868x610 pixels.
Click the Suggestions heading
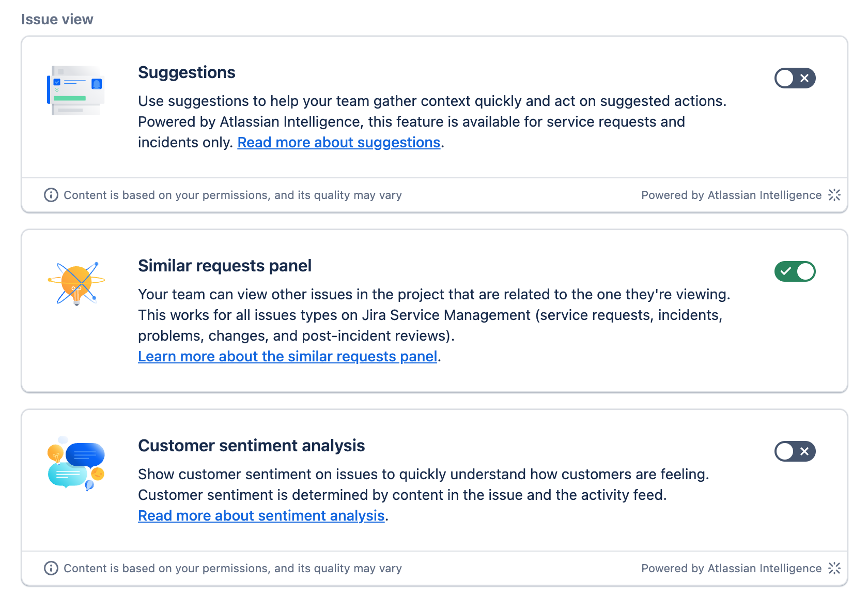187,72
